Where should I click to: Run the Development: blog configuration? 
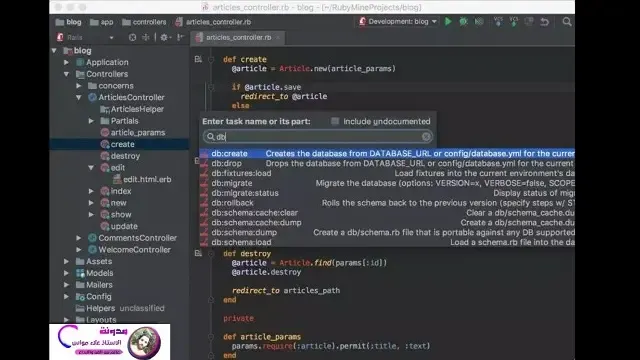point(448,22)
